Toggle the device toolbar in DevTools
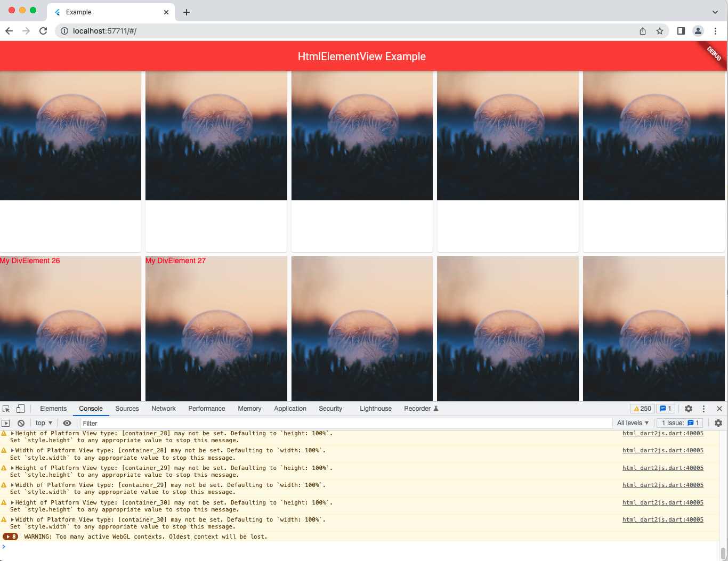 (20, 408)
